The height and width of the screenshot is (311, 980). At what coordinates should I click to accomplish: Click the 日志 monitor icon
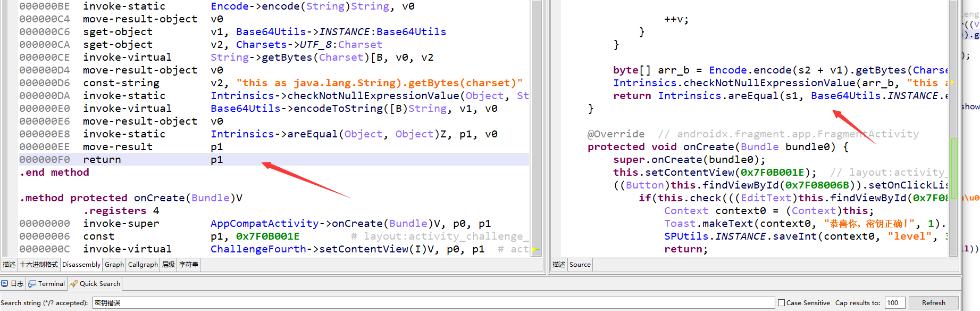tap(5, 284)
